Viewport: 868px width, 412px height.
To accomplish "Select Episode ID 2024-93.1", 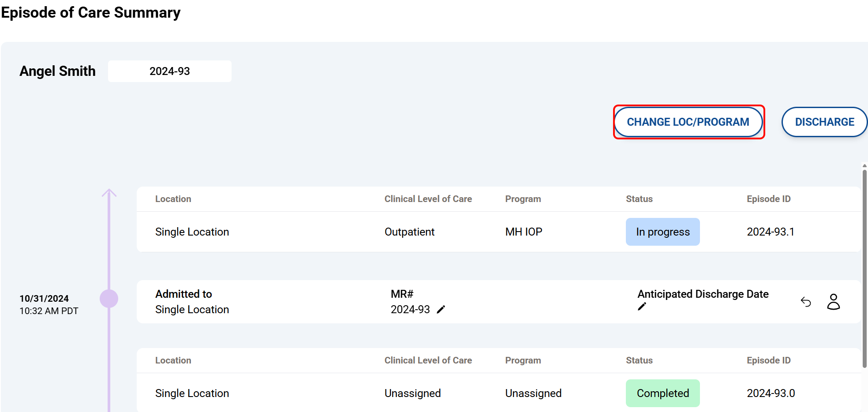I will [x=770, y=232].
